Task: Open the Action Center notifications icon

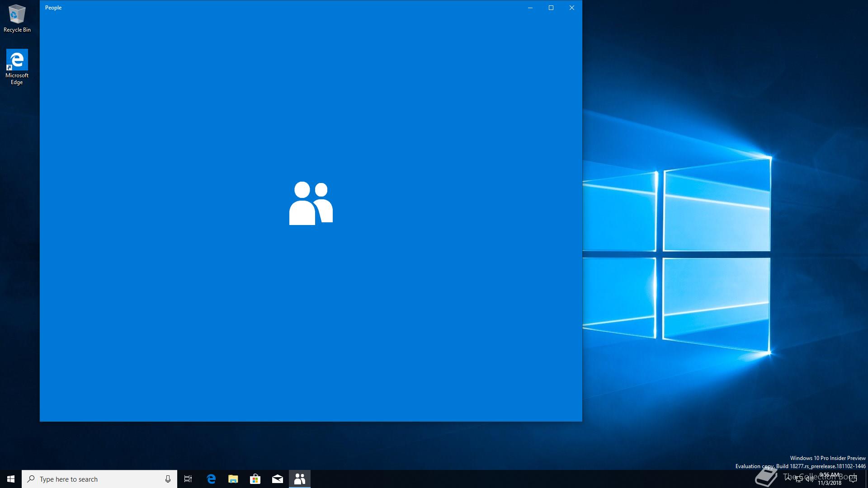Action: tap(853, 479)
